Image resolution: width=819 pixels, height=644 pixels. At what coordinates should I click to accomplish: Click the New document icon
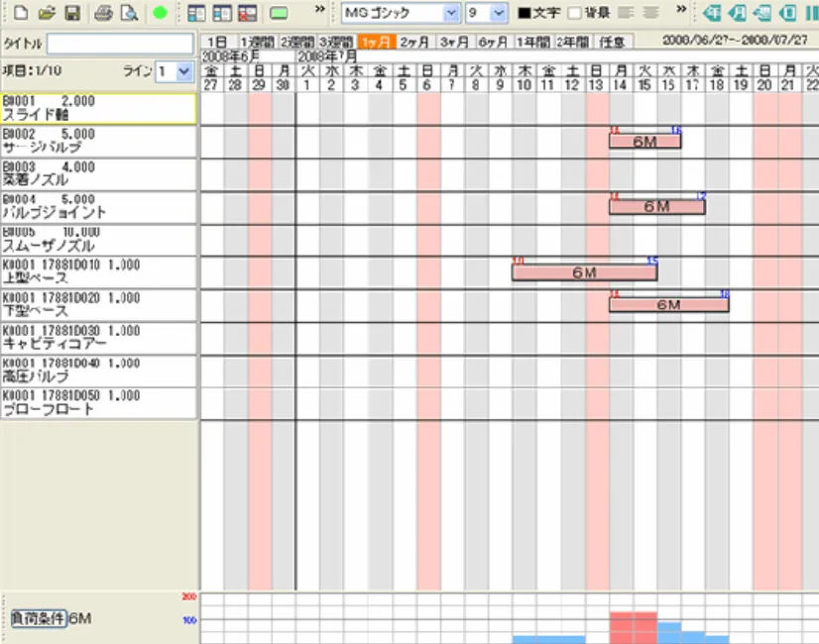coord(21,14)
